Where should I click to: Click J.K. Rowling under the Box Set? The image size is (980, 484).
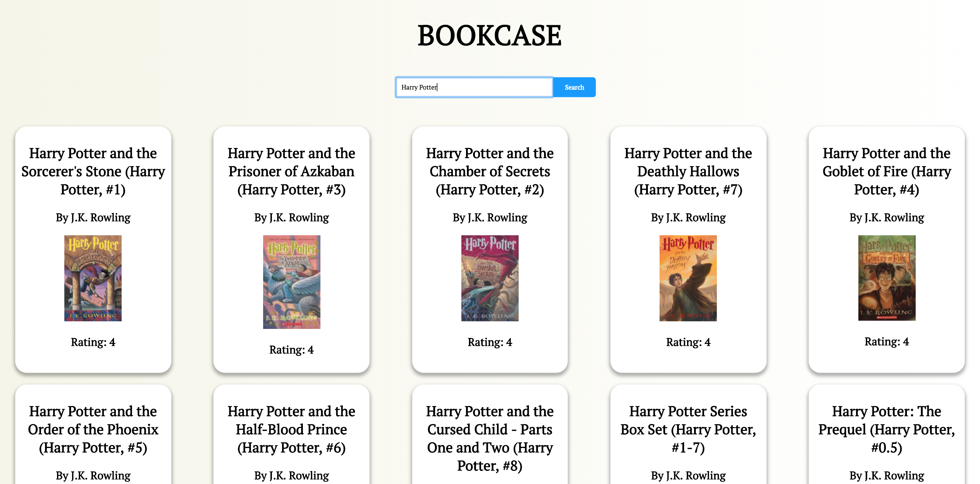(688, 475)
